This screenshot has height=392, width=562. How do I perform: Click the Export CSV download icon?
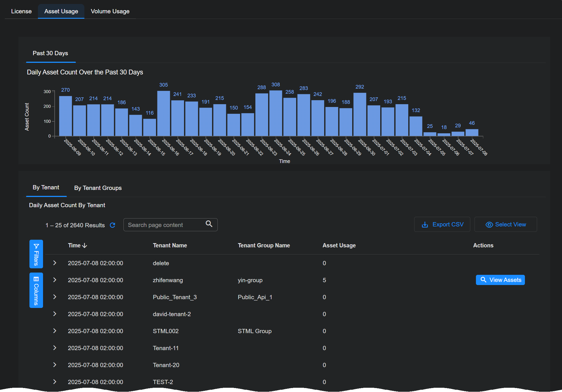pyautogui.click(x=425, y=224)
